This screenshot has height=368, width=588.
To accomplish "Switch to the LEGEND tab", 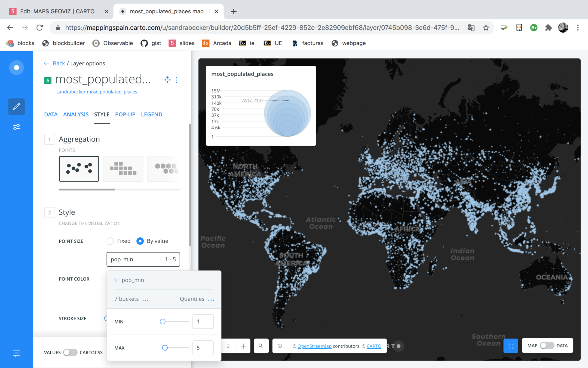I will 151,114.
